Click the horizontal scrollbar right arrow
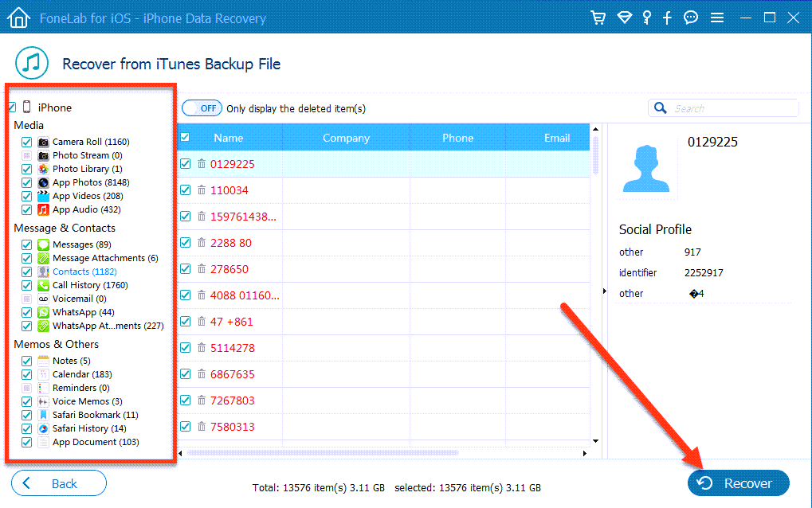Image resolution: width=812 pixels, height=508 pixels. coord(585,453)
